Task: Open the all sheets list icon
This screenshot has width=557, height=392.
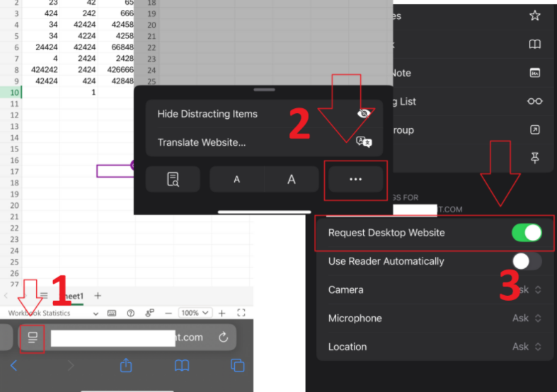Action: coord(44,296)
